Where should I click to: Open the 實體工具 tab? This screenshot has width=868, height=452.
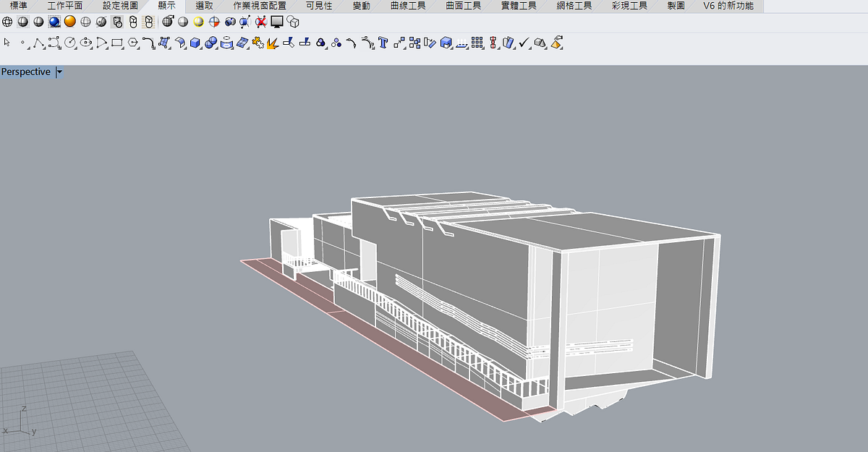pos(519,6)
